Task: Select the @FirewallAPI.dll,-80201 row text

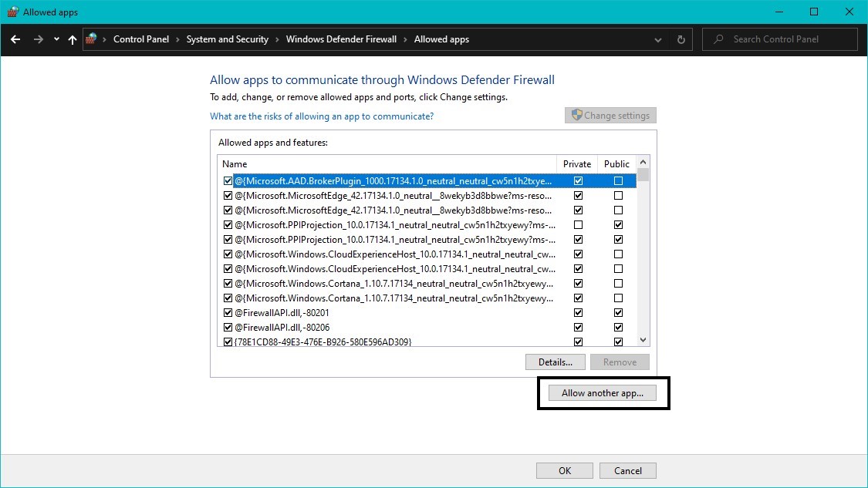Action: point(282,312)
